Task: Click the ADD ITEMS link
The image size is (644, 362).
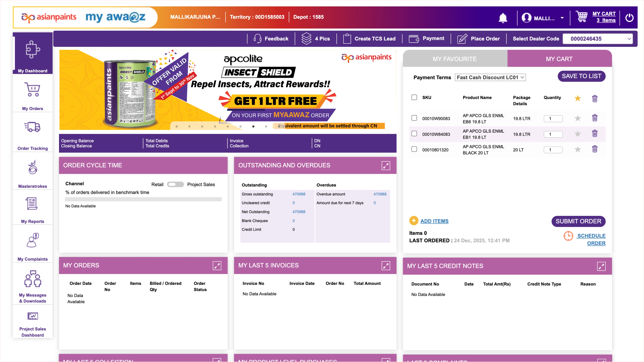Action: coord(435,221)
